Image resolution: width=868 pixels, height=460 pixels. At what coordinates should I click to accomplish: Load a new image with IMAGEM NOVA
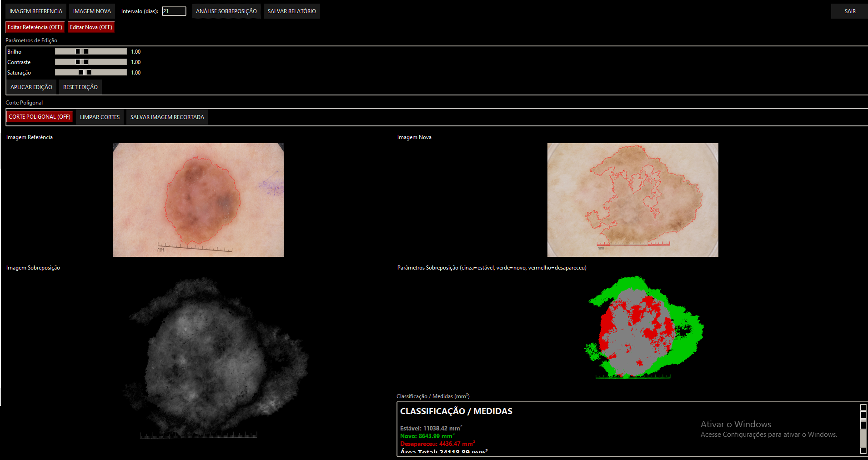[92, 11]
